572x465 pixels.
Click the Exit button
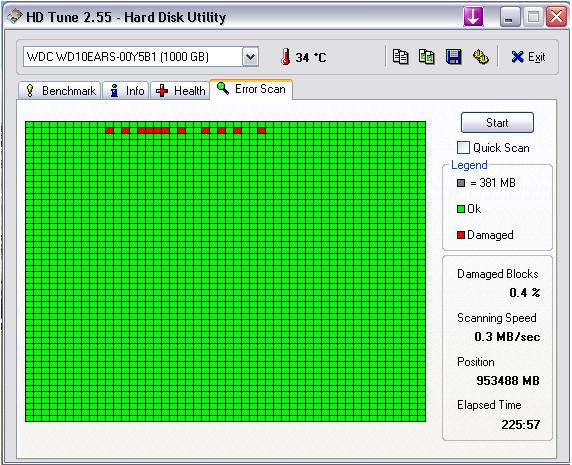(528, 57)
